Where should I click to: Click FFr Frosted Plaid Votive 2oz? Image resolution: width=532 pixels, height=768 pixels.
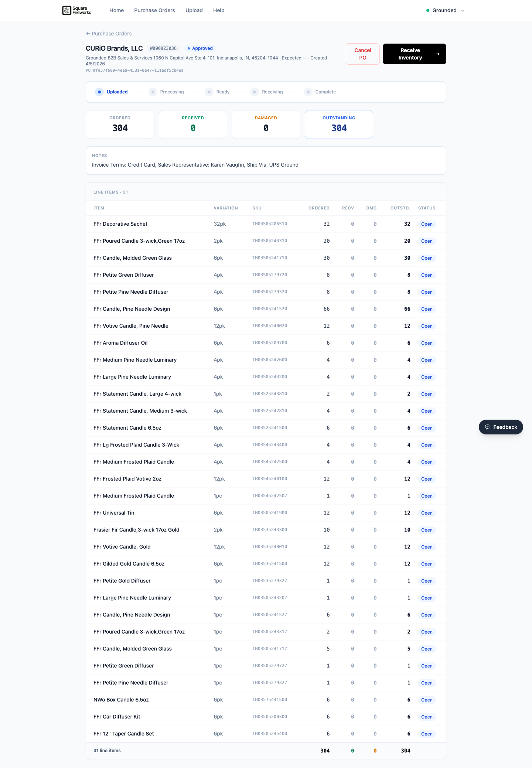(127, 479)
